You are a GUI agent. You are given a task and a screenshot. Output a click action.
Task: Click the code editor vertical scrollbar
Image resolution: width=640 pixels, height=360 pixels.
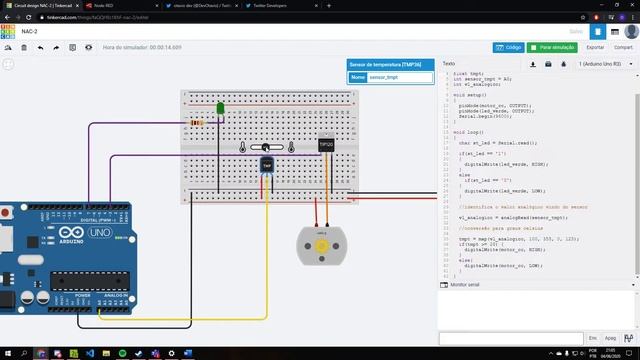pyautogui.click(x=637, y=184)
